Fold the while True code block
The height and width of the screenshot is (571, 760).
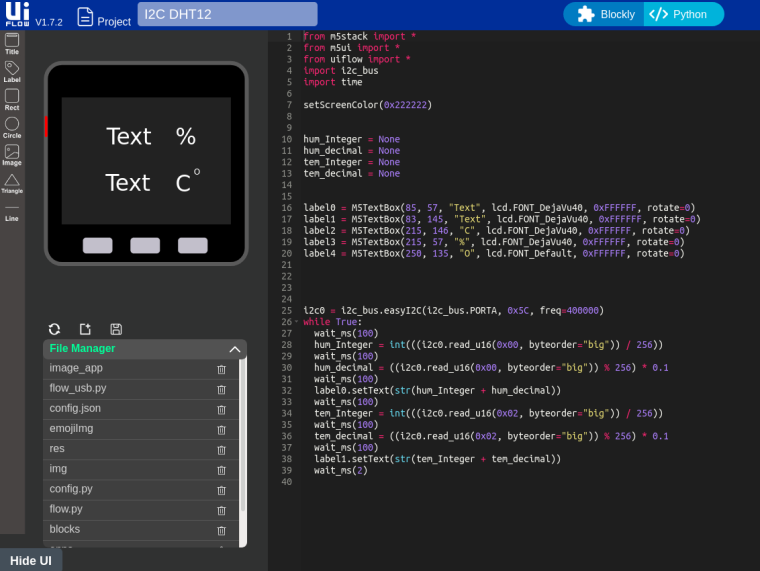[x=296, y=322]
